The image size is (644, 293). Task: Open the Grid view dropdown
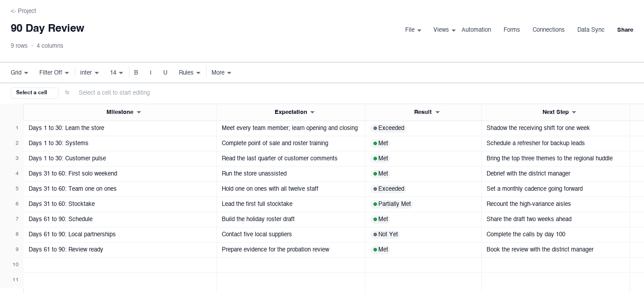20,73
